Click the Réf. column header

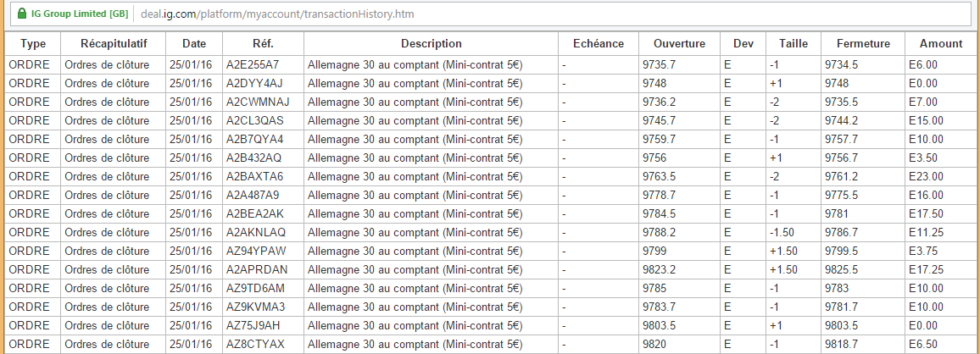(x=263, y=44)
